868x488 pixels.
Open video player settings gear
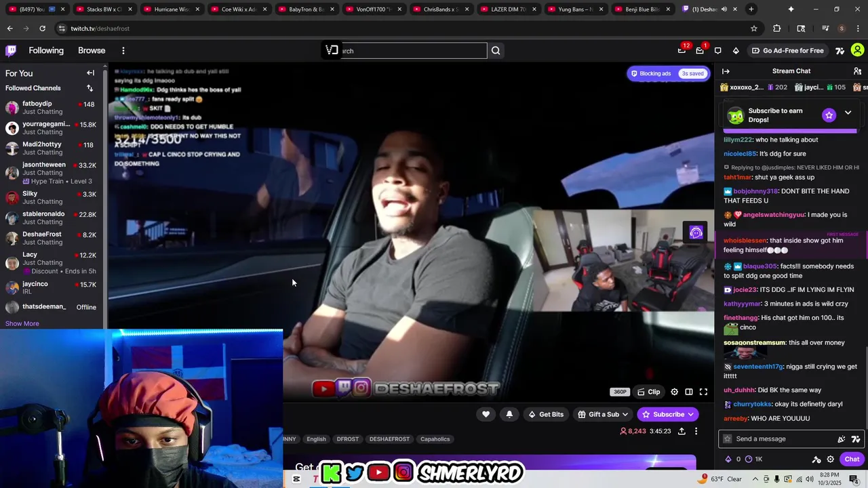point(674,392)
